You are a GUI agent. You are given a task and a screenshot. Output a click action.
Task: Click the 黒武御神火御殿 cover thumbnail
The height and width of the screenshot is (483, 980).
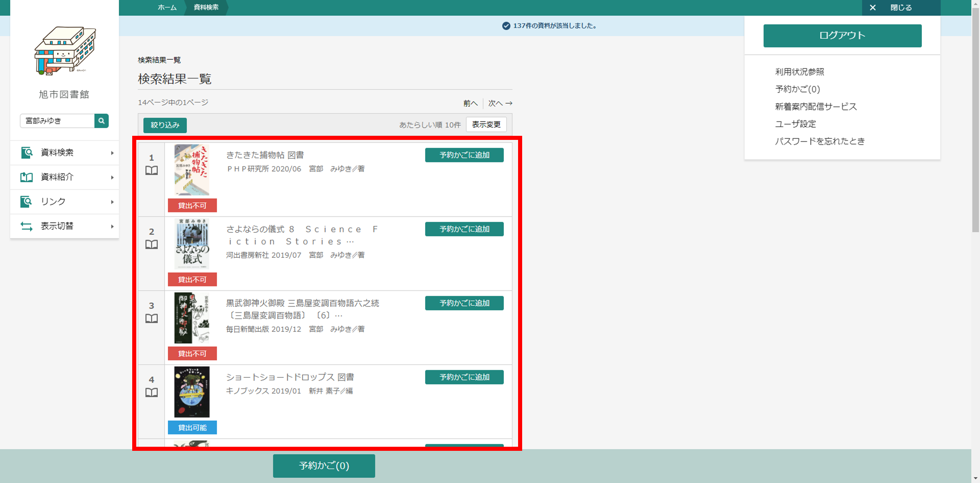coord(192,318)
